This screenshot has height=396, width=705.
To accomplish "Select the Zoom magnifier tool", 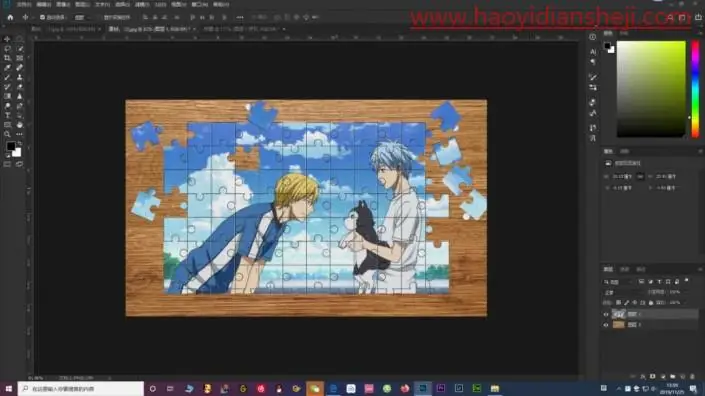I will click(x=7, y=134).
